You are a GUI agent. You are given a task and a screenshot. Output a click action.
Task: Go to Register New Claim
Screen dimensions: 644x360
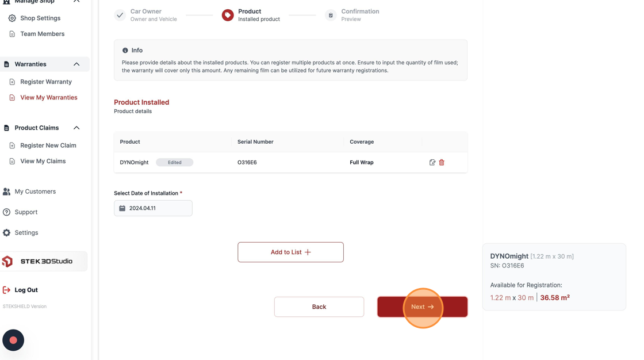click(x=48, y=145)
